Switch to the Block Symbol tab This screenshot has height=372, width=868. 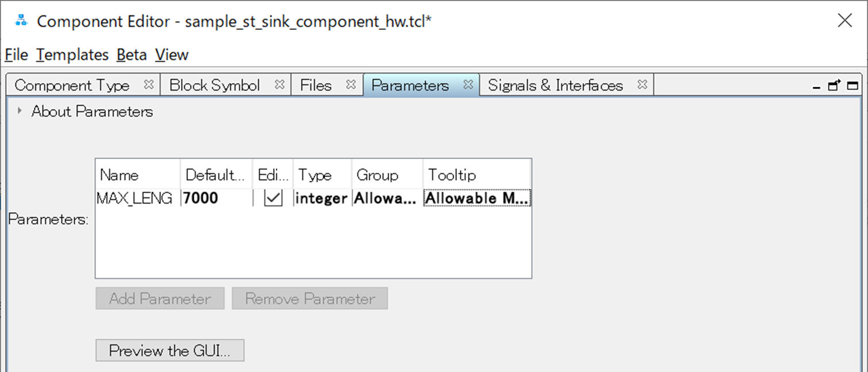214,86
